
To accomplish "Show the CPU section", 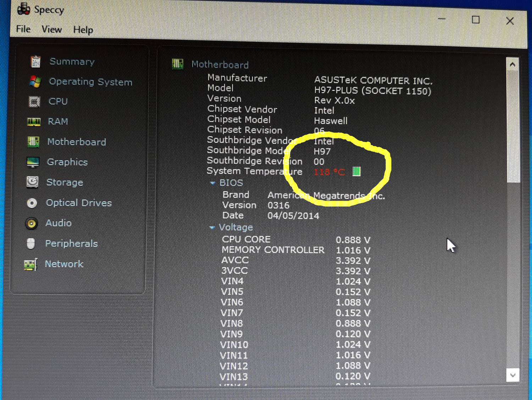I will 58,102.
